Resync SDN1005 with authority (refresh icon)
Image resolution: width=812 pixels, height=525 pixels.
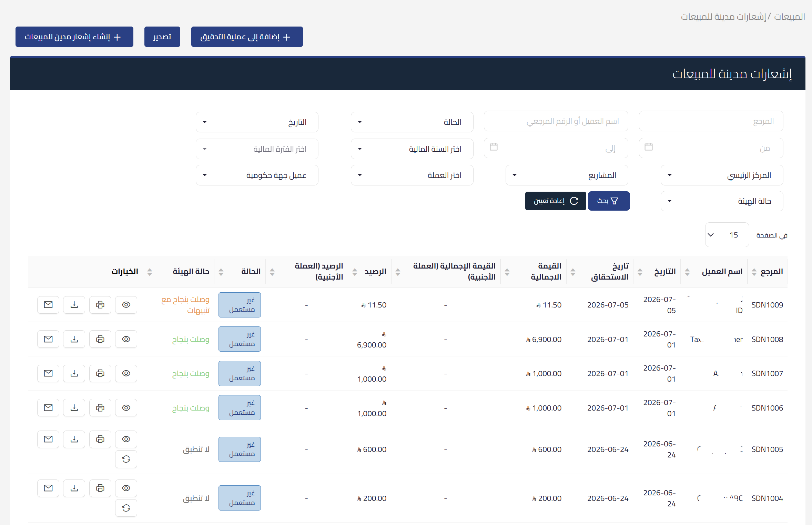tap(126, 459)
